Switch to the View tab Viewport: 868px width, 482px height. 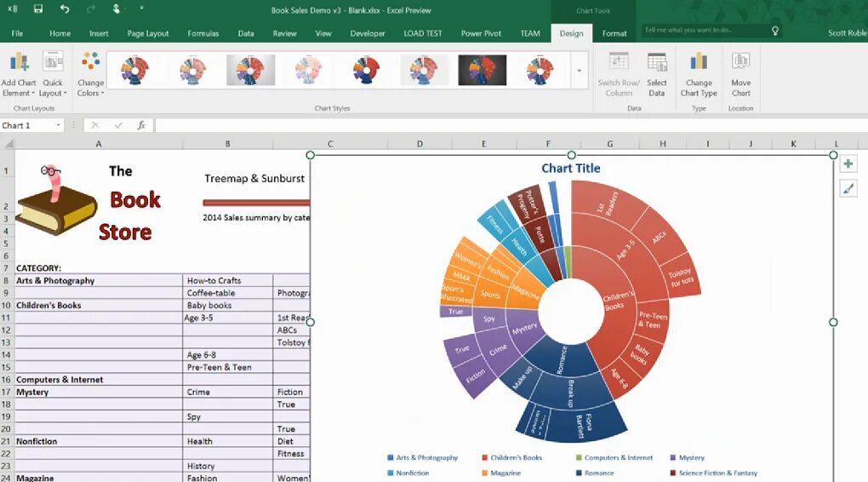(323, 33)
